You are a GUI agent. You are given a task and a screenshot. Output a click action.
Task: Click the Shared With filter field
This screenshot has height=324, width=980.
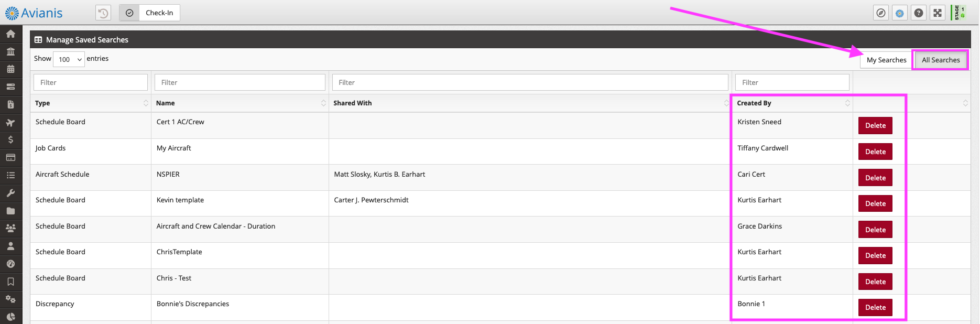(530, 82)
